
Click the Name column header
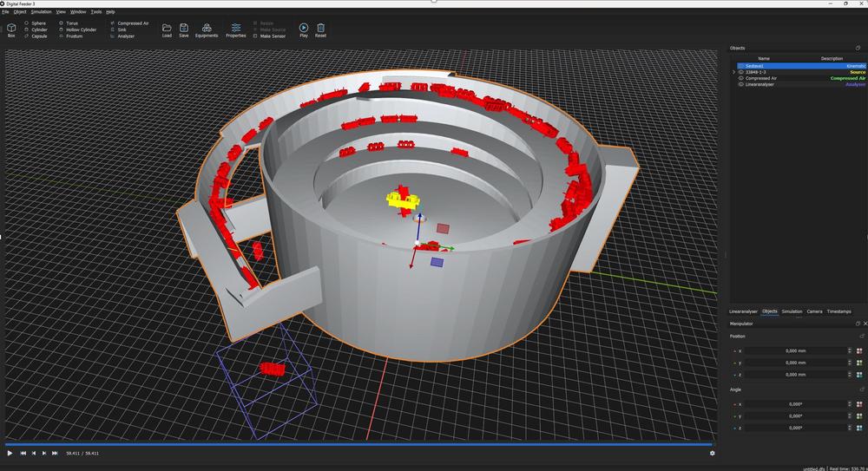pyautogui.click(x=764, y=58)
